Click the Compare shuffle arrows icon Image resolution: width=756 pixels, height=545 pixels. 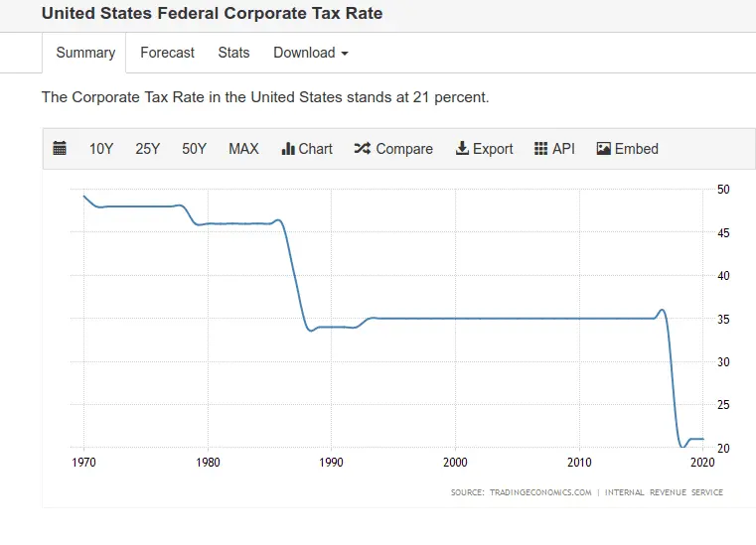click(362, 149)
